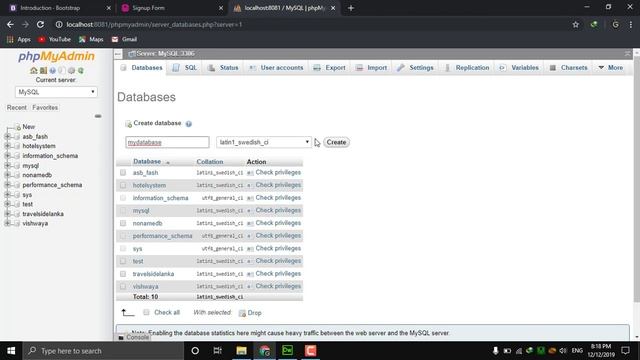This screenshot has height=360, width=640.
Task: Open Cortana circle on taskbar
Action: tap(195, 351)
